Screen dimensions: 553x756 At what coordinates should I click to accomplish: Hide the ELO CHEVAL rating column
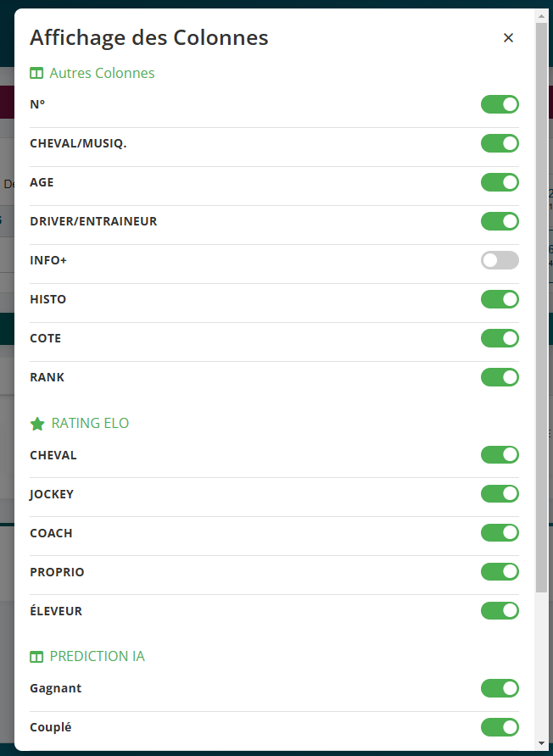(x=500, y=455)
